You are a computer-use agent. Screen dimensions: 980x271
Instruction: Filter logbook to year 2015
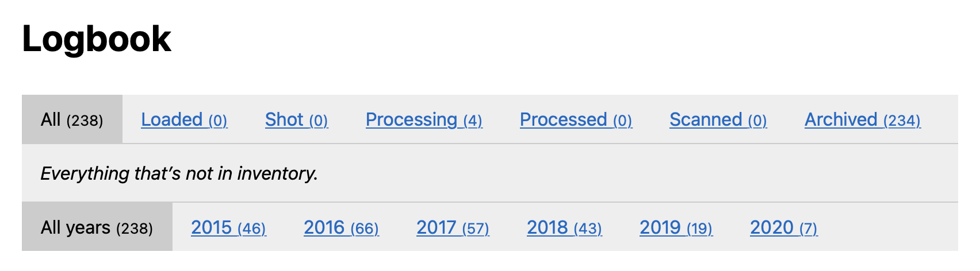click(228, 227)
